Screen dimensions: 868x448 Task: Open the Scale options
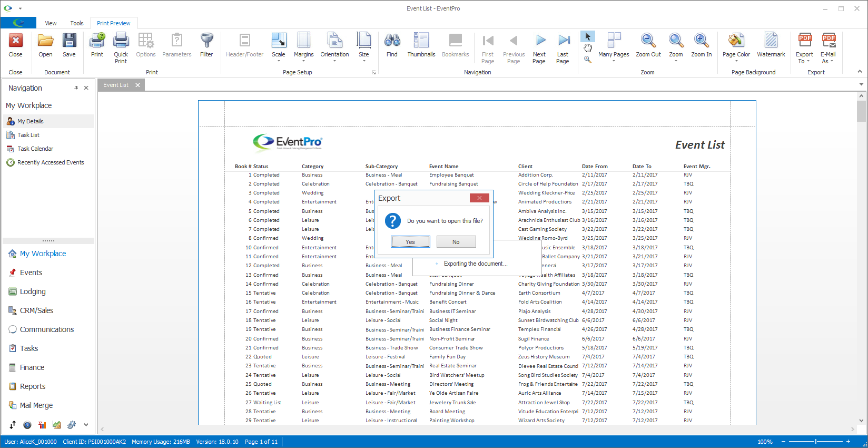279,47
